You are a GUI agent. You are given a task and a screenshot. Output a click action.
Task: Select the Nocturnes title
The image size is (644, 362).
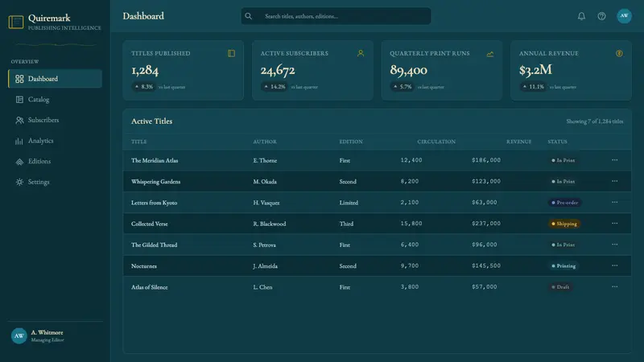point(144,266)
